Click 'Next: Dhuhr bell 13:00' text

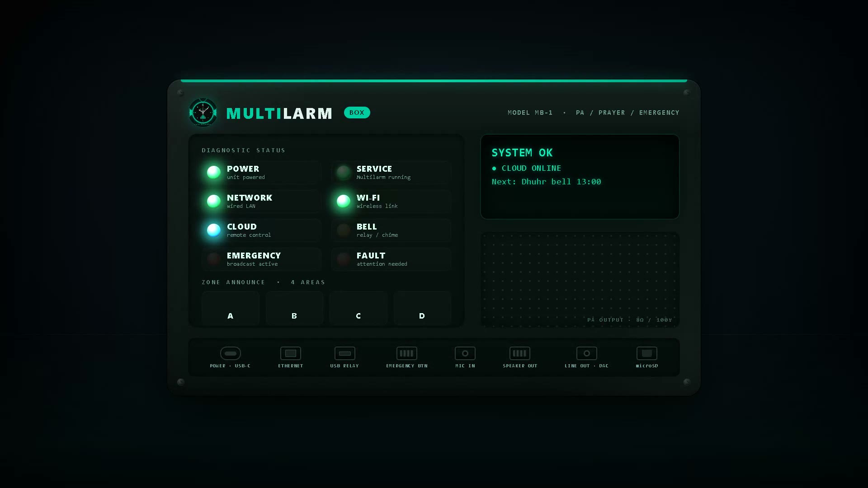point(547,182)
